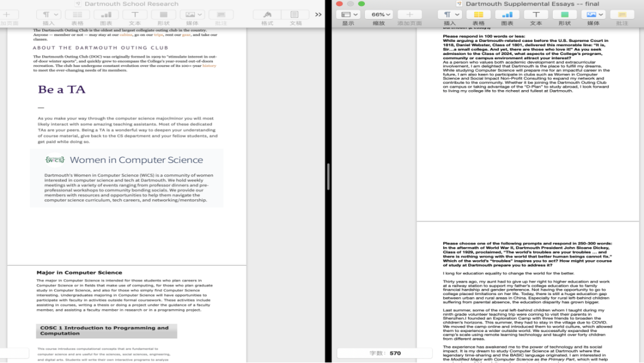Open Media (媒体) dropdown in School Research toolbar
Image resolution: width=644 pixels, height=363 pixels.
(192, 15)
